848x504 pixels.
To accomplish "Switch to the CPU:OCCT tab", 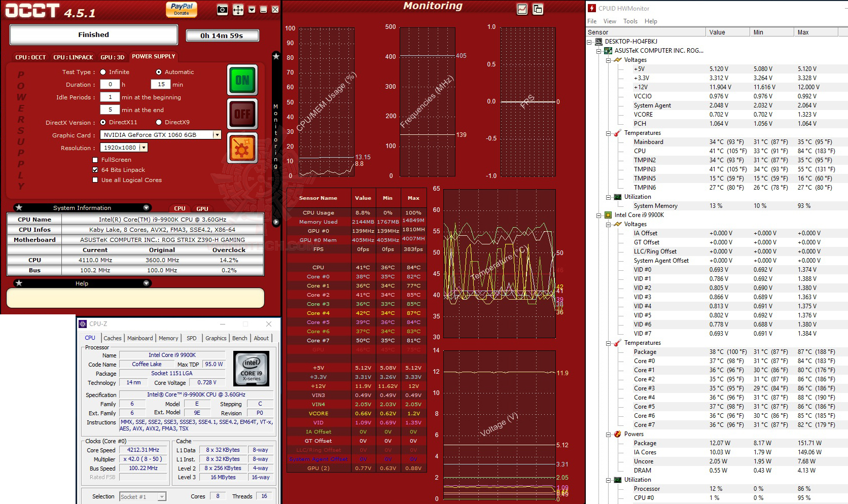I will pyautogui.click(x=30, y=57).
